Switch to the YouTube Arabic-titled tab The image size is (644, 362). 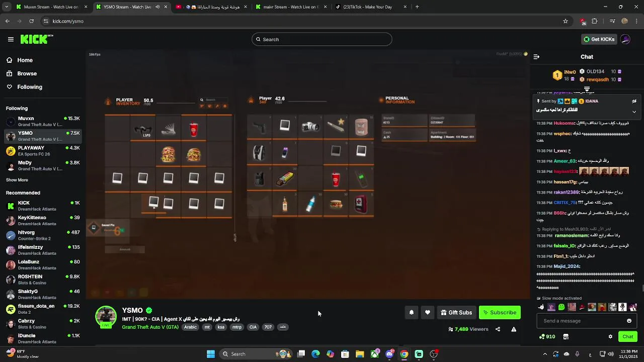pyautogui.click(x=211, y=7)
